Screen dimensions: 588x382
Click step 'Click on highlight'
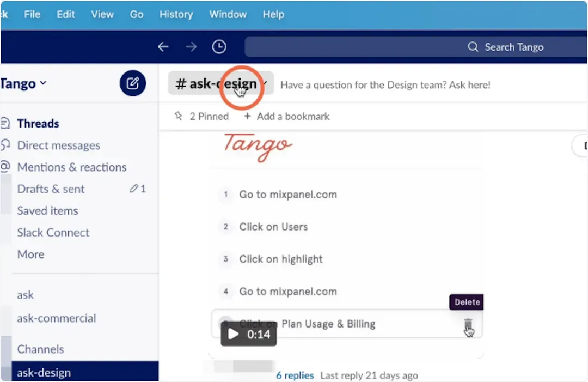(281, 259)
